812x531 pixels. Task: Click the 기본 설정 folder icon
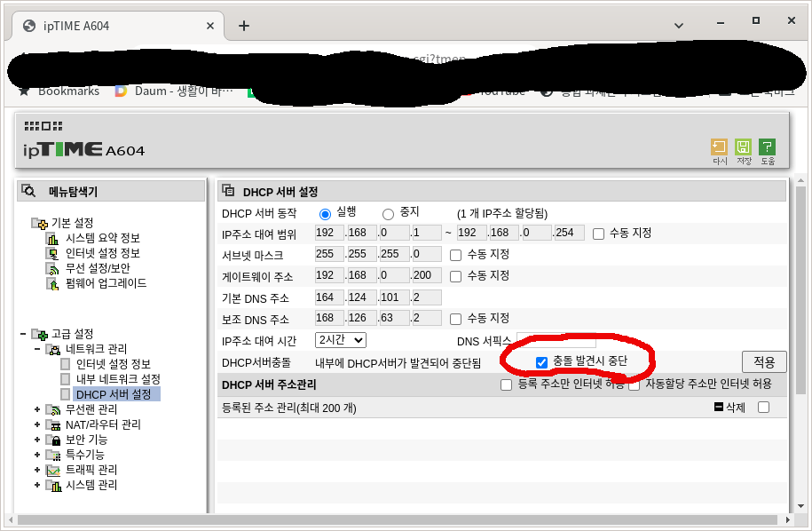click(x=39, y=223)
